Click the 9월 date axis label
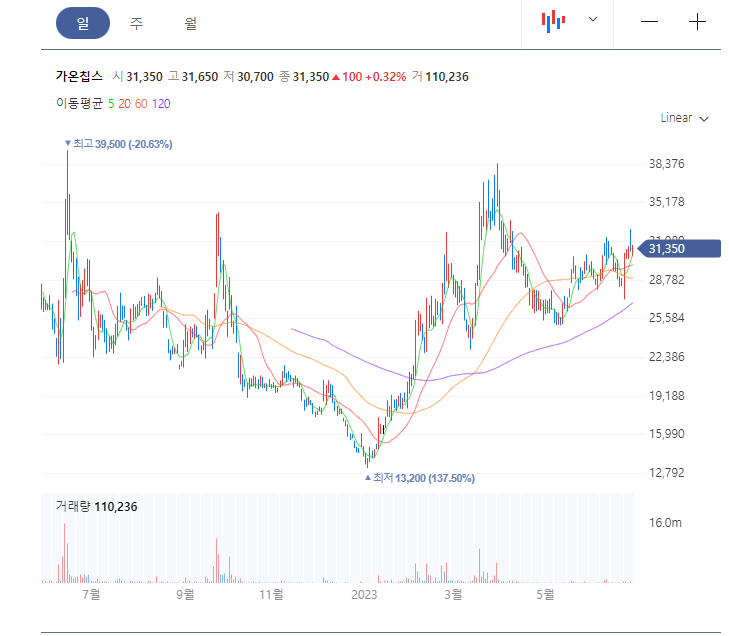The width and height of the screenshot is (729, 636). [x=185, y=594]
